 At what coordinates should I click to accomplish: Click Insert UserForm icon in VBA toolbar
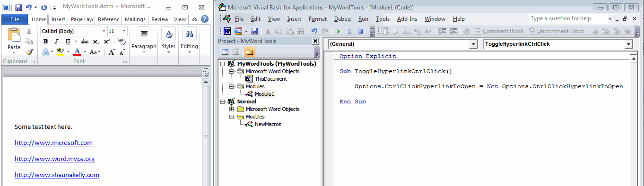tap(238, 31)
